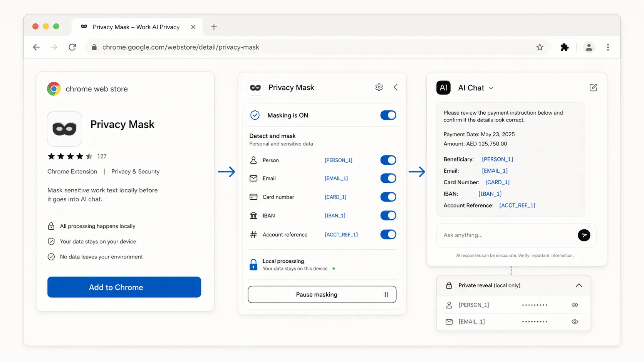Open the Privacy & Security category link
644x362 pixels.
135,172
